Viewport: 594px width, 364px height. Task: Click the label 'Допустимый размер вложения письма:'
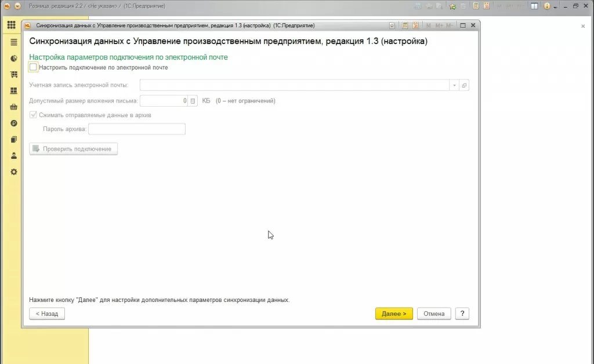tap(84, 101)
